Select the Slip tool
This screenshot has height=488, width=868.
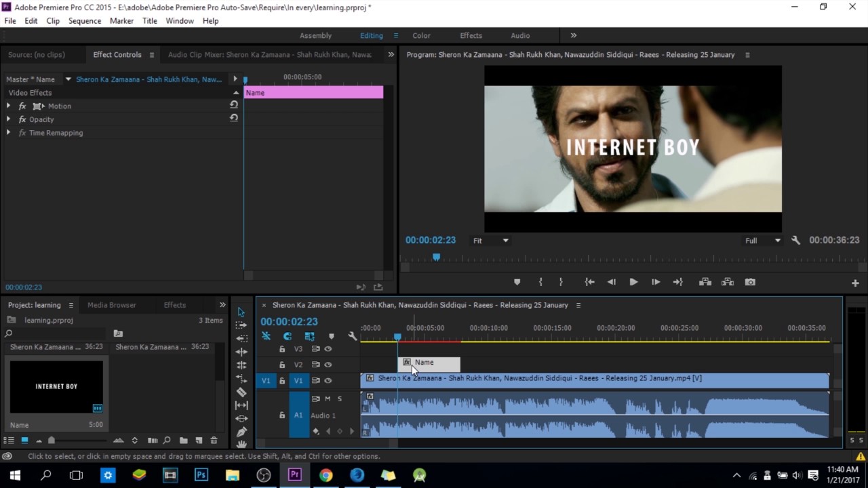click(x=241, y=405)
